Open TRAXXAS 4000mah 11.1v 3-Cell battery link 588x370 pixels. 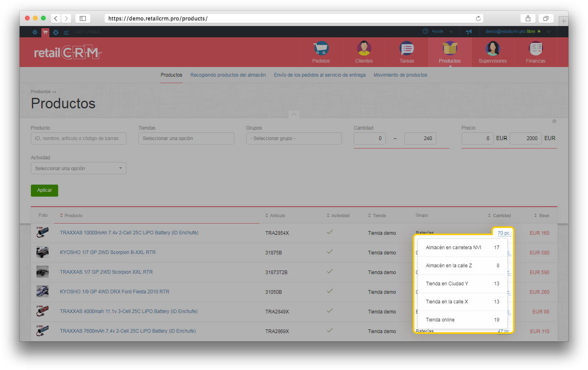click(129, 311)
